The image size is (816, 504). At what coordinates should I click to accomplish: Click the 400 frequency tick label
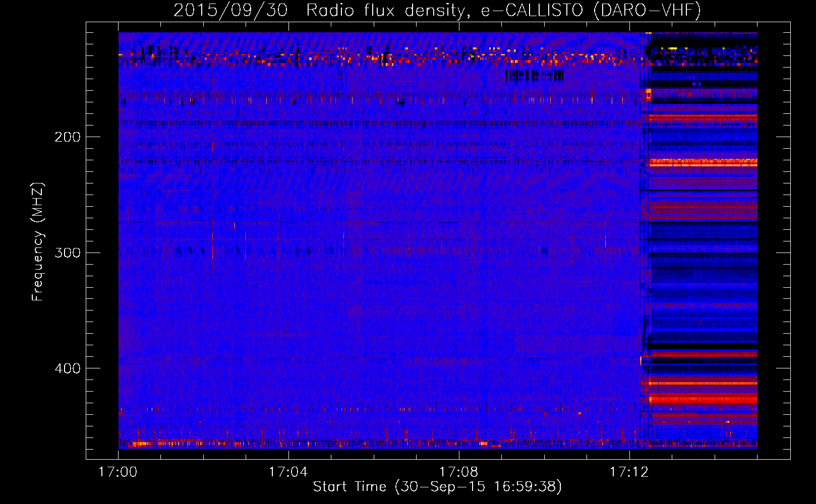(68, 368)
